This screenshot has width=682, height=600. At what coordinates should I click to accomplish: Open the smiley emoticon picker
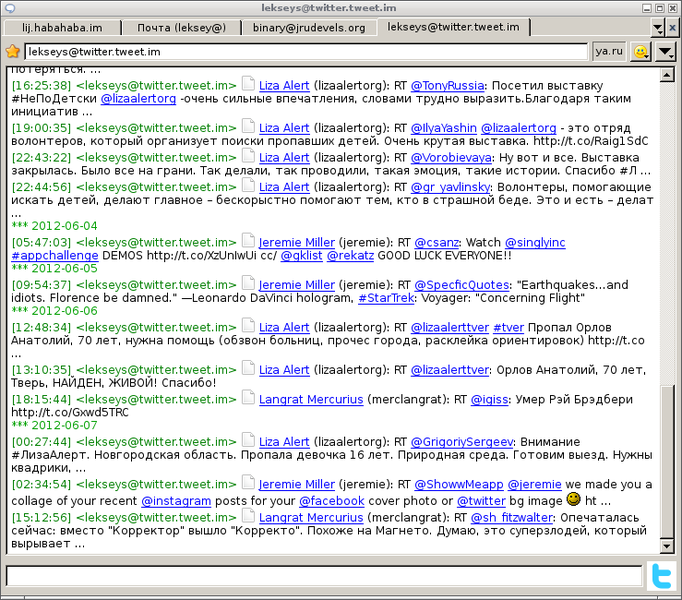[x=640, y=51]
